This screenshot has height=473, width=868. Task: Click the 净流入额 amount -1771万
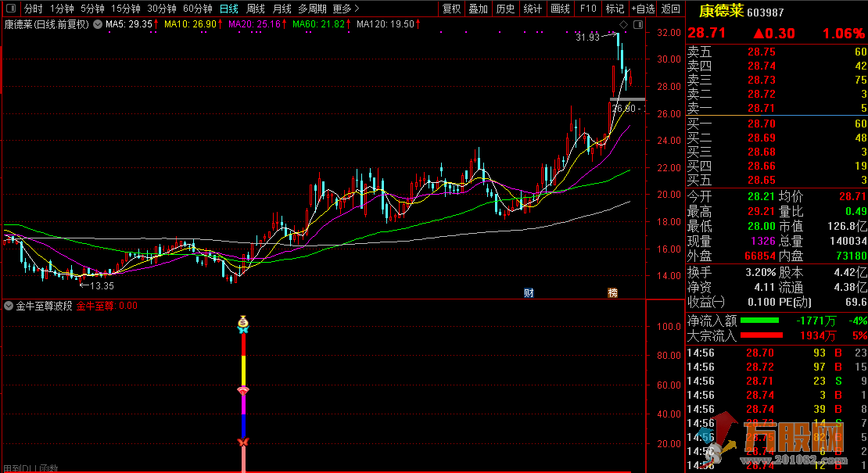coord(816,321)
